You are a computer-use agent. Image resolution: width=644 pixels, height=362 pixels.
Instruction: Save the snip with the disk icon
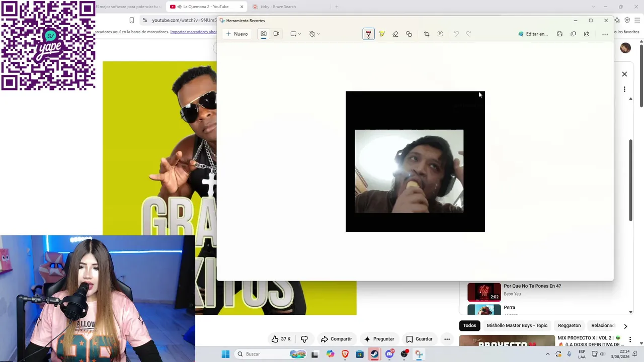click(559, 34)
